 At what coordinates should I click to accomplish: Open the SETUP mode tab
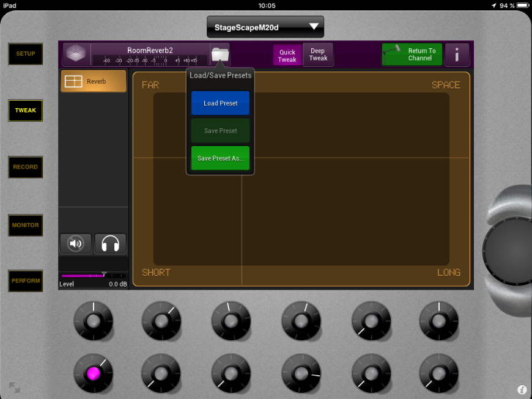(25, 54)
